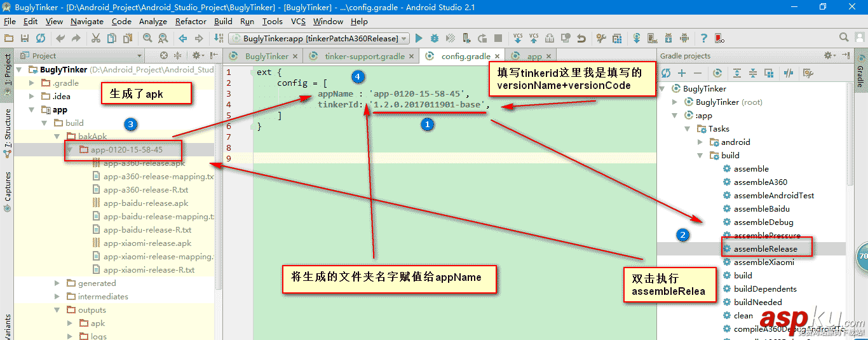
Task: Expand the Gradle android task group
Action: click(700, 142)
